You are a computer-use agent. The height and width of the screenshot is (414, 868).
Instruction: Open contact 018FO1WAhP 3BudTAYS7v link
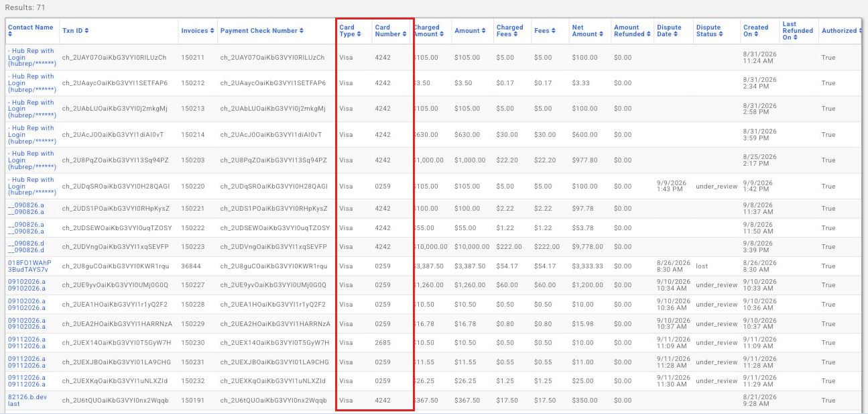(x=29, y=266)
